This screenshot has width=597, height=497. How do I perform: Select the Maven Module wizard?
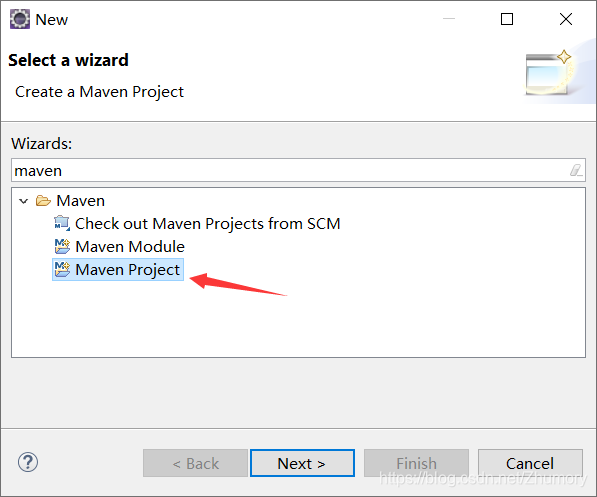[130, 246]
